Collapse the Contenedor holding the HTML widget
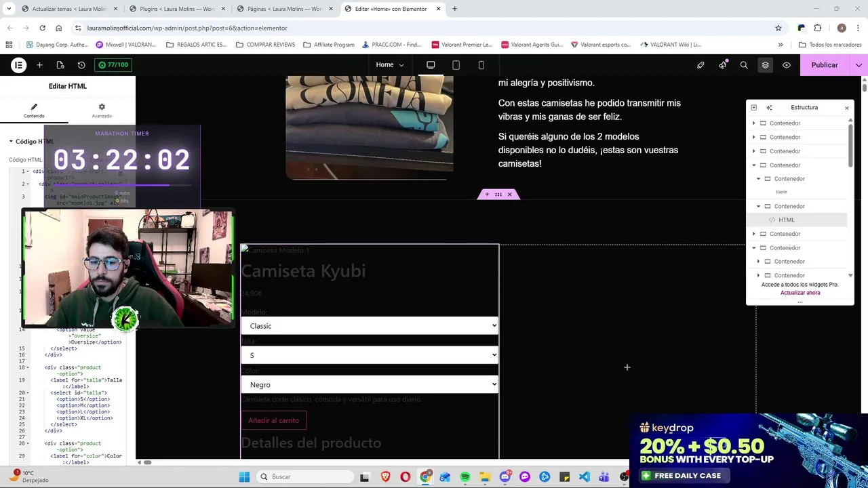 pyautogui.click(x=759, y=207)
